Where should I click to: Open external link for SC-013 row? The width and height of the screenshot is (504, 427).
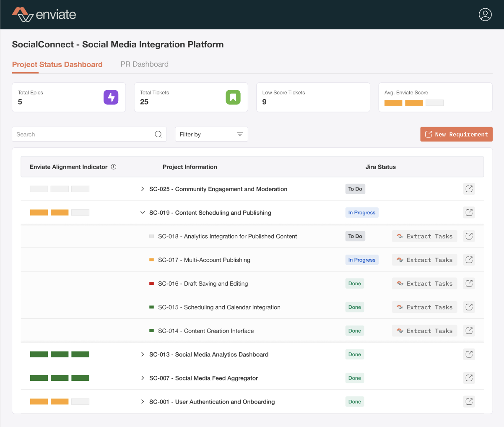[x=469, y=354]
